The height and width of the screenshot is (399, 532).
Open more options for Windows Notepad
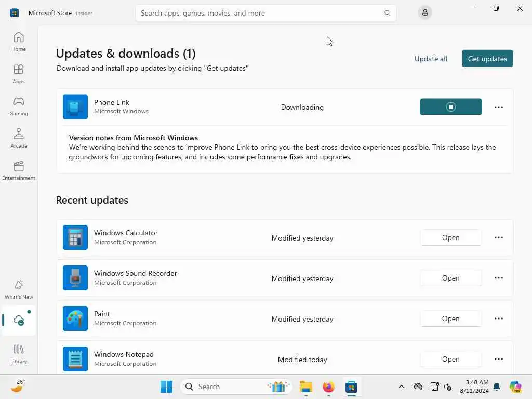498,359
